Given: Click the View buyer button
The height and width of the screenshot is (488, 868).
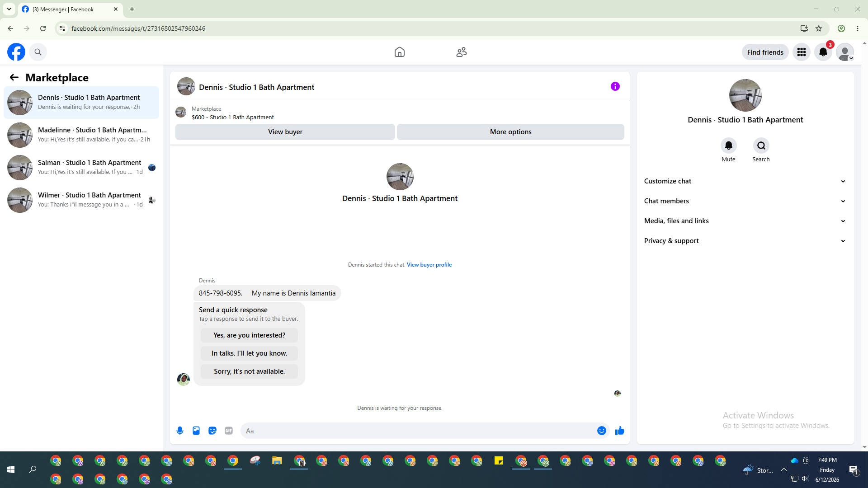Looking at the screenshot, I should [x=285, y=132].
